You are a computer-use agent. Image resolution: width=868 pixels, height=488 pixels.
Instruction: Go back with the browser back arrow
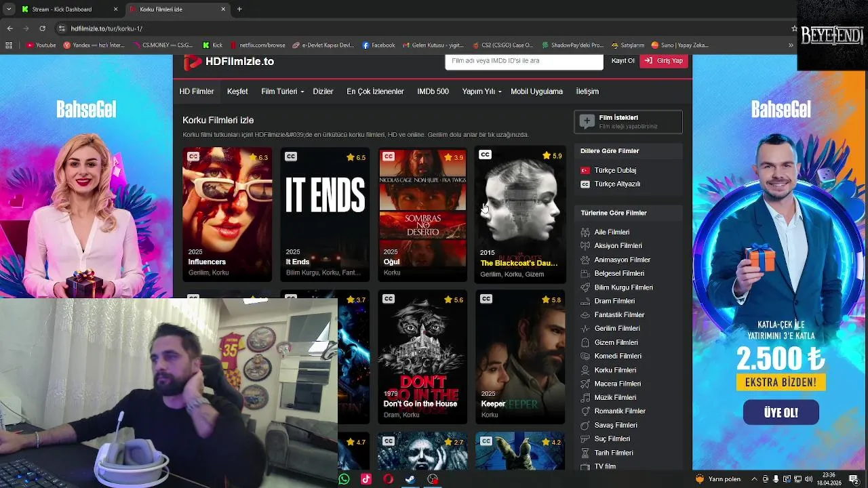[x=9, y=28]
